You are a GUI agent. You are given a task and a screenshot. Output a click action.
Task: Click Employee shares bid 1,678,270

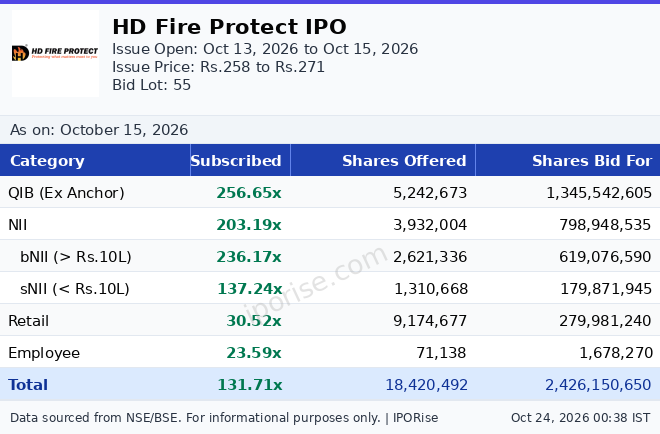point(616,353)
